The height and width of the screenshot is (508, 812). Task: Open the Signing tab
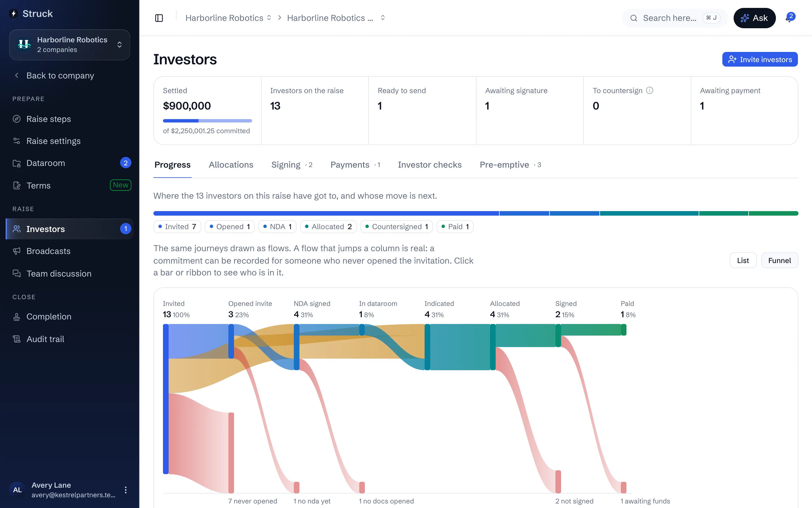(x=292, y=165)
